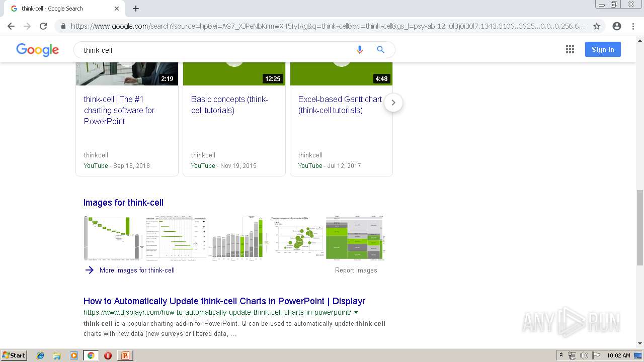Open the Mekko chart image result
The width and height of the screenshot is (644, 362).
(355, 238)
